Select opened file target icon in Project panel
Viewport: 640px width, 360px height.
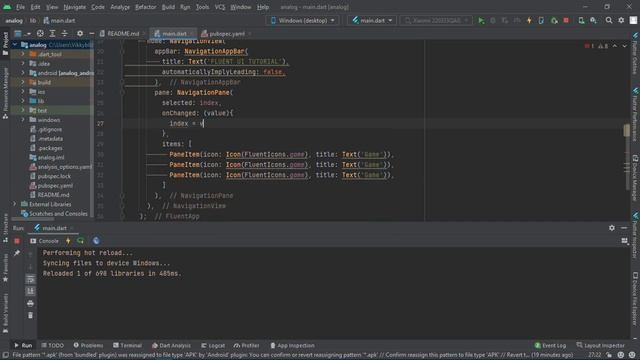click(40, 33)
